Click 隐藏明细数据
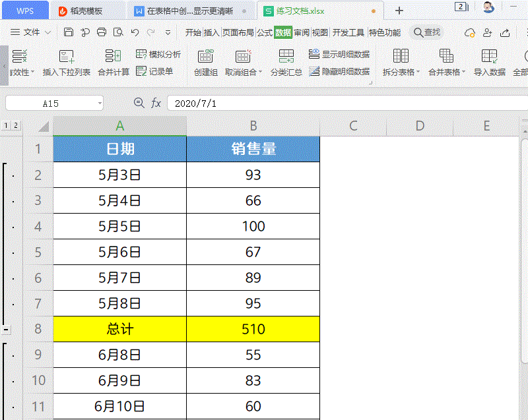The image size is (528, 420). (339, 71)
